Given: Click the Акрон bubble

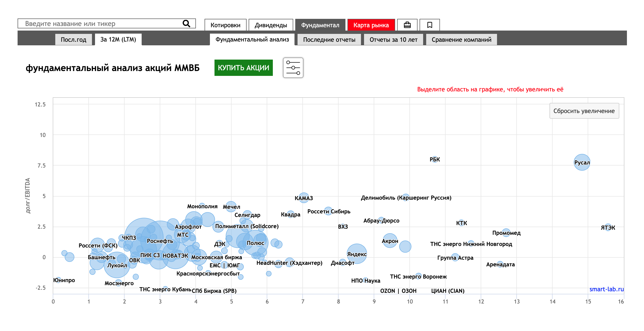Looking at the screenshot, I should pyautogui.click(x=390, y=241).
